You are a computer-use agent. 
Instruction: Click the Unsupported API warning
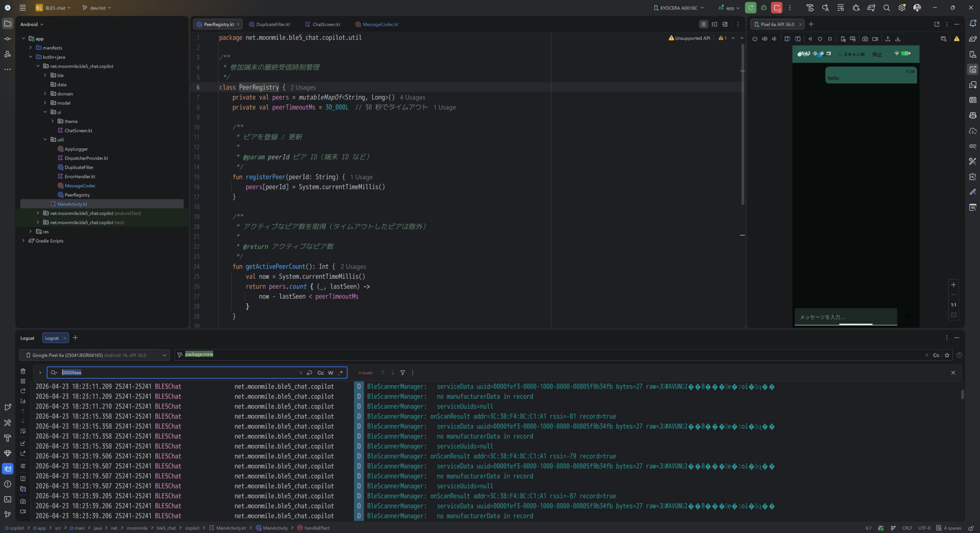coord(689,38)
